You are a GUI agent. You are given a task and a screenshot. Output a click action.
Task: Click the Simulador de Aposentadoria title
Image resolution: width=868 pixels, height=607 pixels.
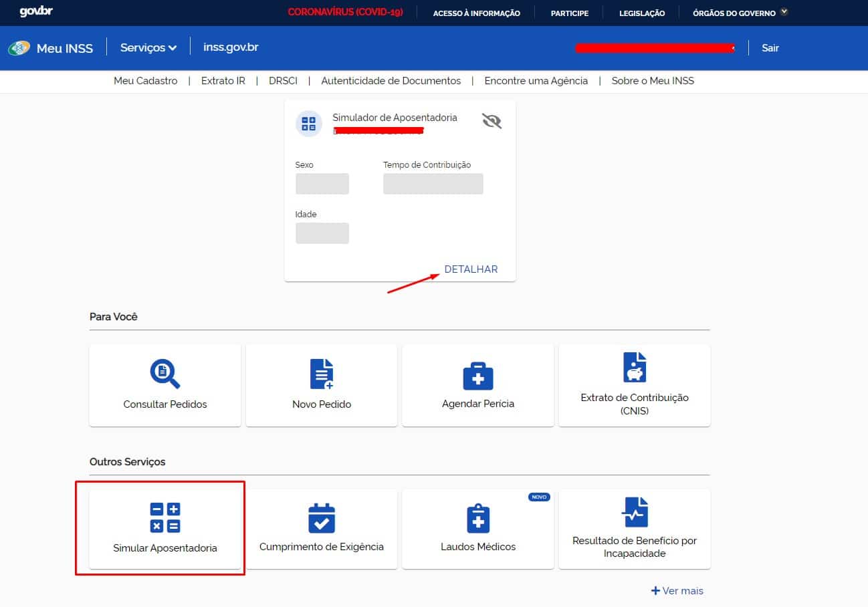click(x=395, y=118)
